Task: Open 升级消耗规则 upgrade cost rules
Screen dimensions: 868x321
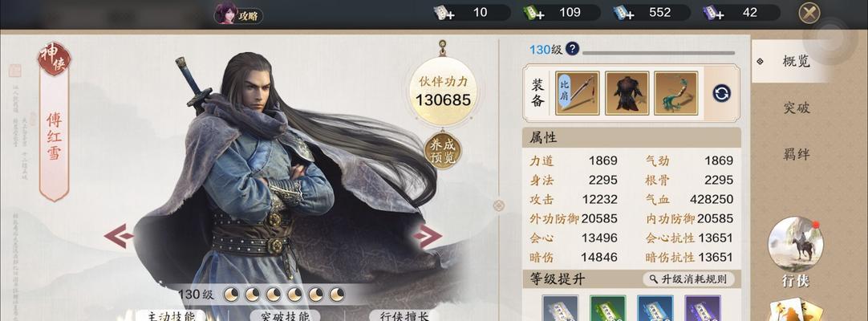Action: tap(688, 279)
